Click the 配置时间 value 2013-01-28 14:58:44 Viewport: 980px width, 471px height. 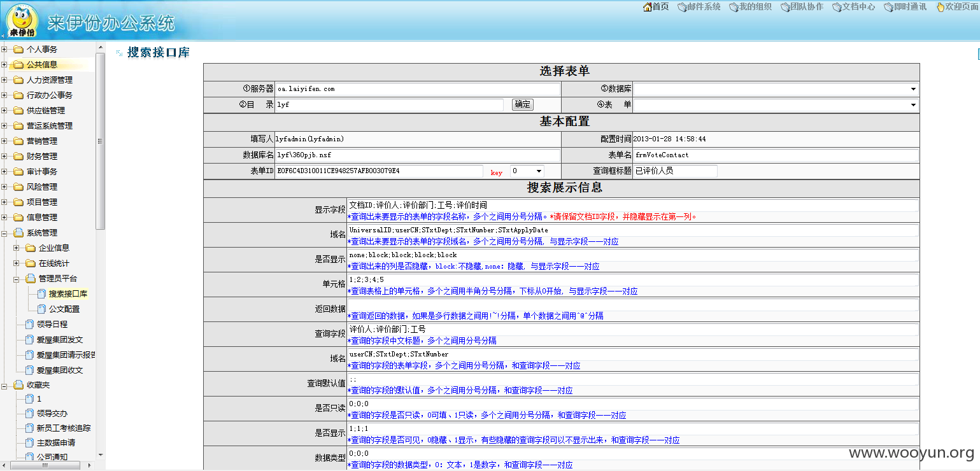point(669,139)
